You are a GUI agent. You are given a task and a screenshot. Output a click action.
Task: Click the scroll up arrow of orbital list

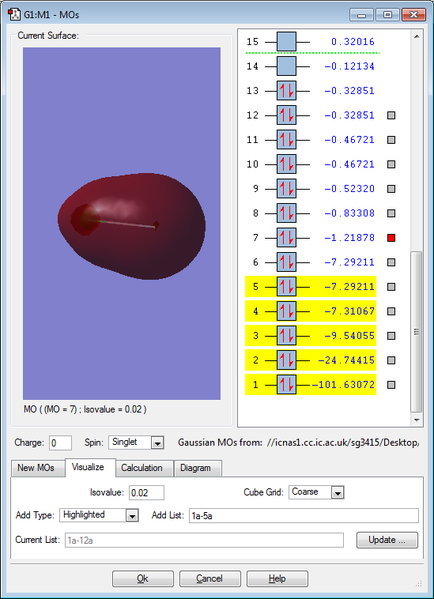416,36
